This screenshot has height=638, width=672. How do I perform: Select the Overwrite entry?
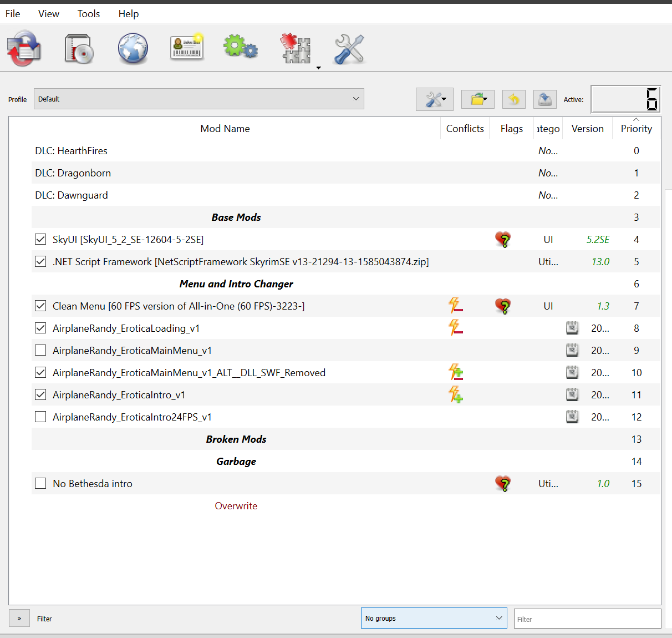(x=346, y=505)
